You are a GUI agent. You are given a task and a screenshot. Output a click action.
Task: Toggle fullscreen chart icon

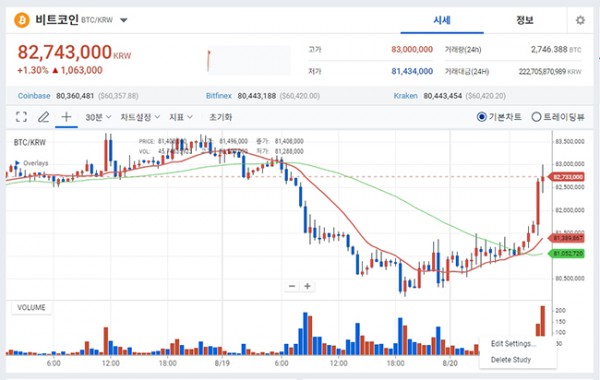click(21, 117)
